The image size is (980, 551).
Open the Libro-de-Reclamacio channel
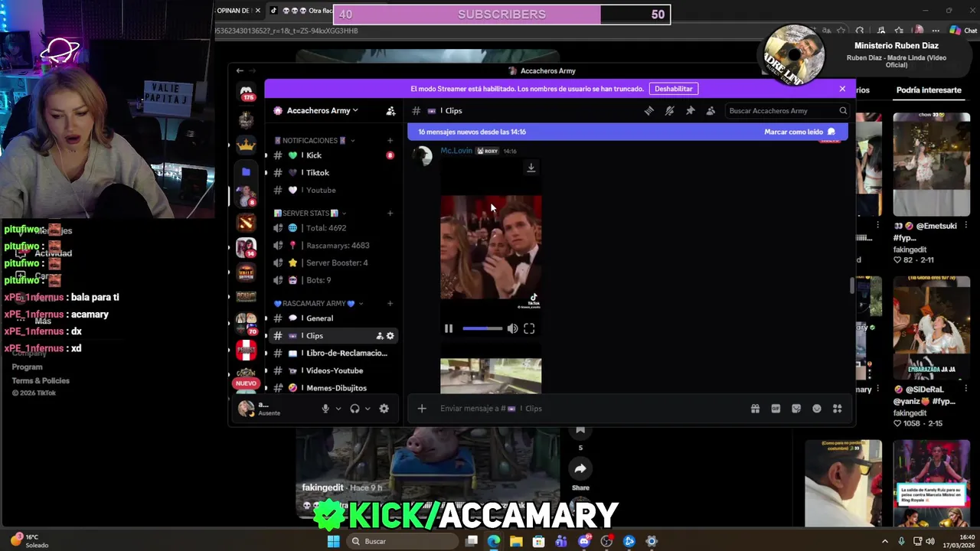[x=334, y=354]
